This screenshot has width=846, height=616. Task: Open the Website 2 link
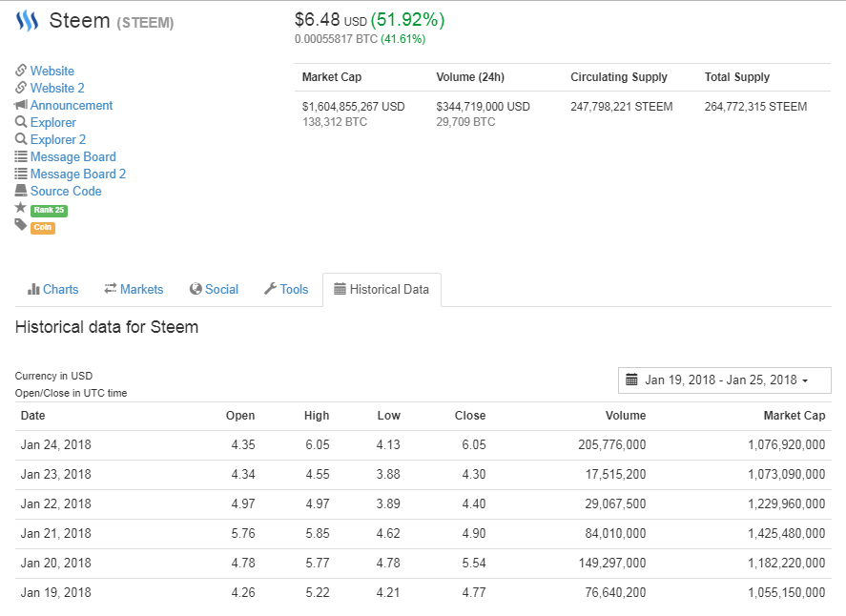pos(57,88)
